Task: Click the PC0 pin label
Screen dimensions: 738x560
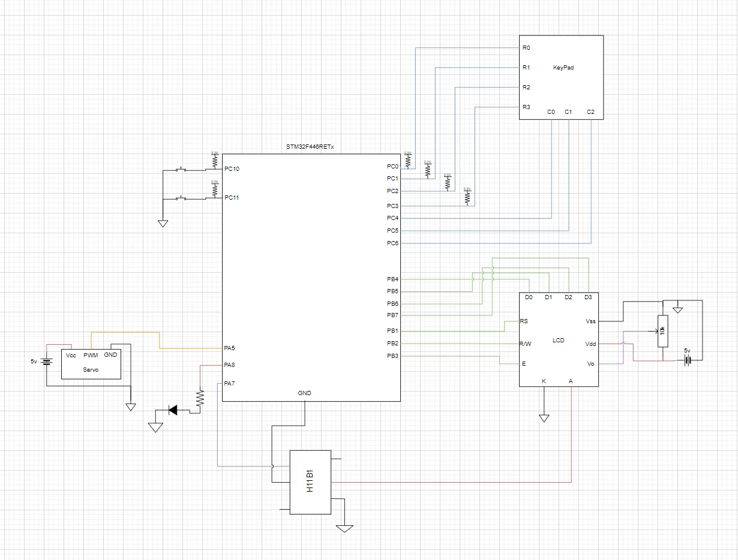Action: point(392,167)
